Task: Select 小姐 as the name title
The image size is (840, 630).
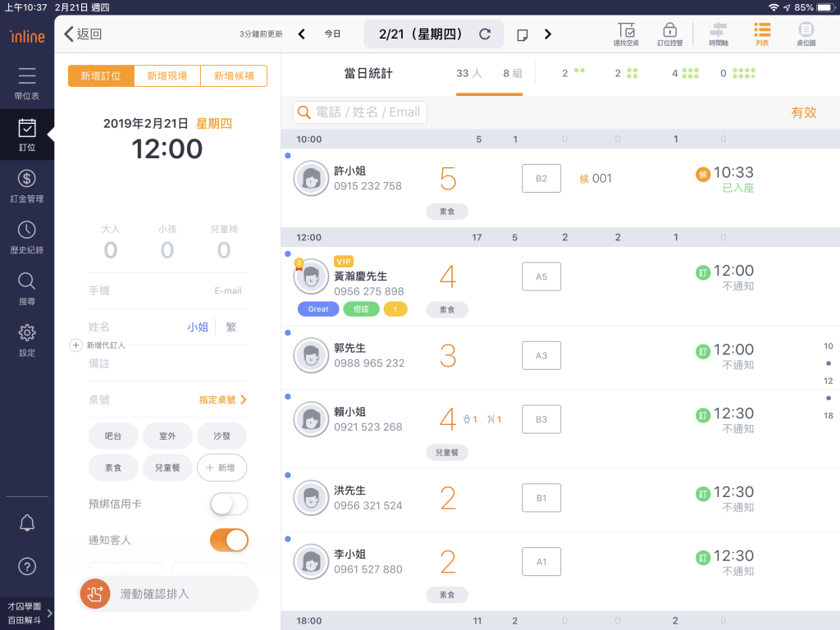Action: coord(198,326)
